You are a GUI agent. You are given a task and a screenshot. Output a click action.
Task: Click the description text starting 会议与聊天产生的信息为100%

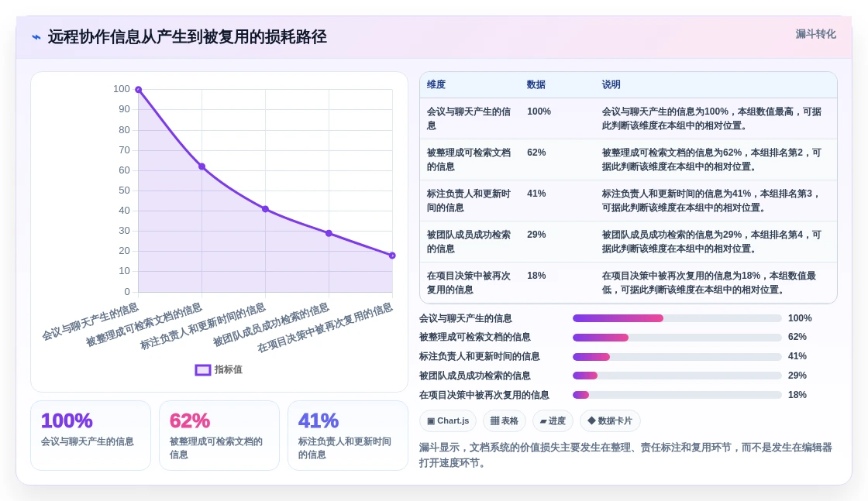(711, 118)
